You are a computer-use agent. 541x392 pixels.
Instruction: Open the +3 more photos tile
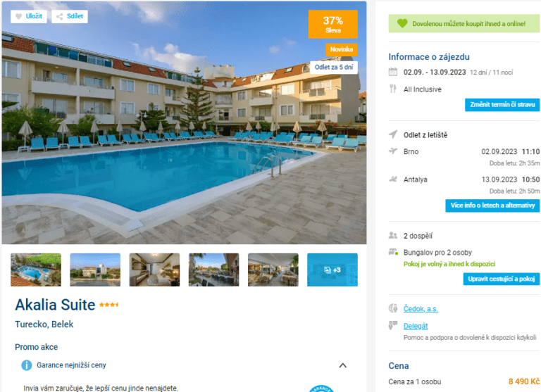pos(332,270)
